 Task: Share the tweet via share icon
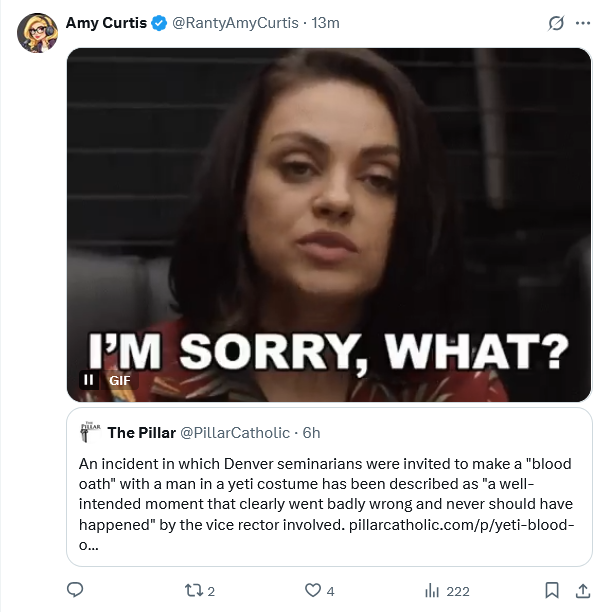[583, 590]
